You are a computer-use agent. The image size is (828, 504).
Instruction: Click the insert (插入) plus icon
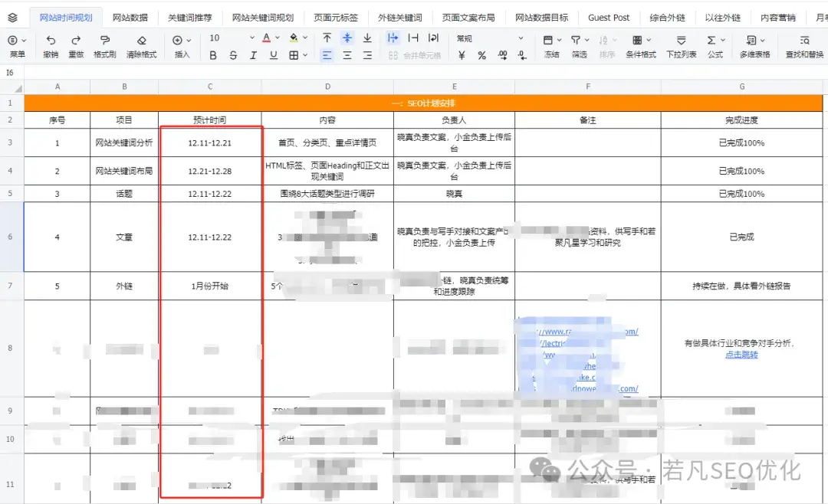coord(177,40)
